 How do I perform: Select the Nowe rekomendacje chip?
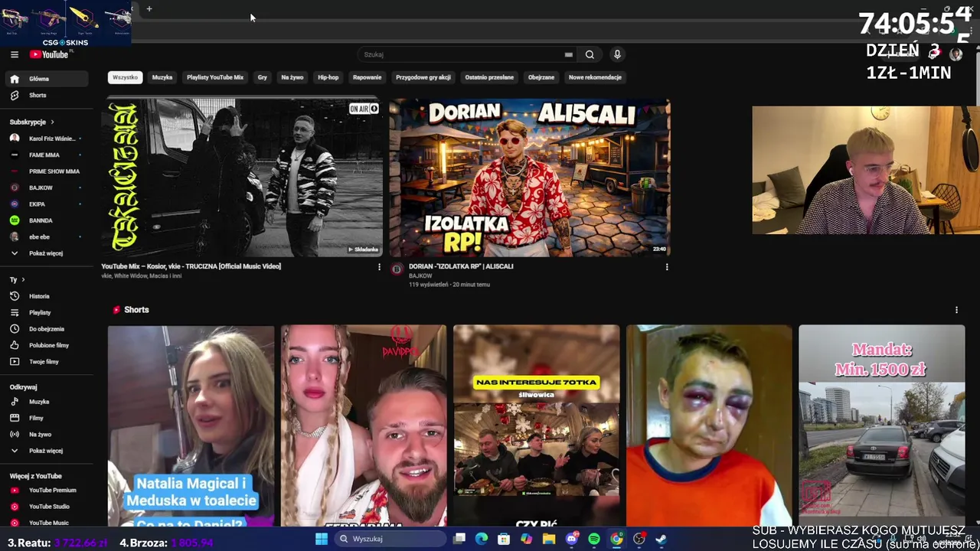595,77
